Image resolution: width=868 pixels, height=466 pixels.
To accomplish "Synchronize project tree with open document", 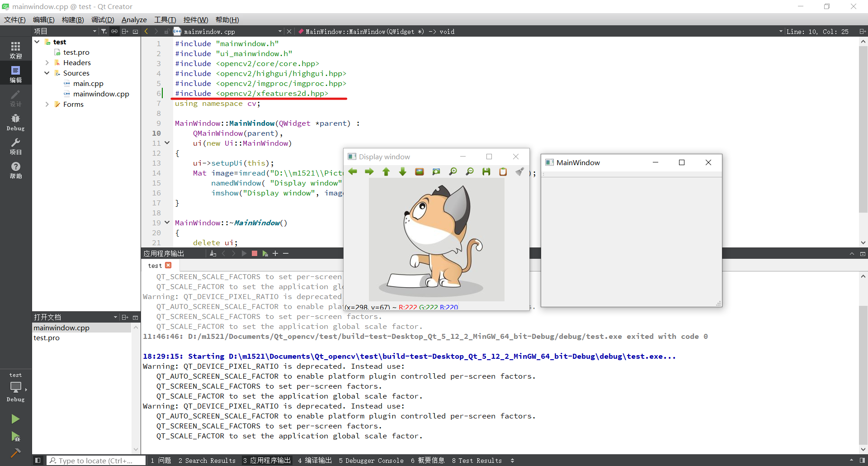I will tap(114, 31).
